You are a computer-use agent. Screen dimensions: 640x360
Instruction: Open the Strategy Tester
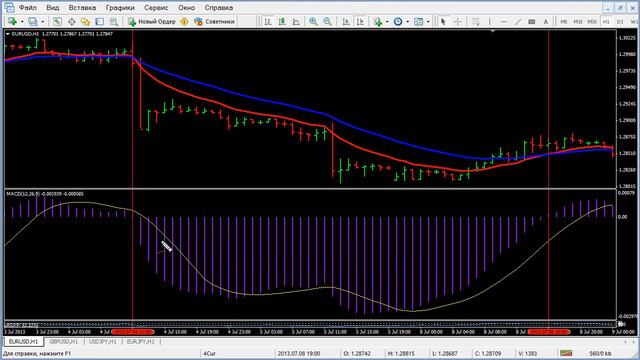114,22
